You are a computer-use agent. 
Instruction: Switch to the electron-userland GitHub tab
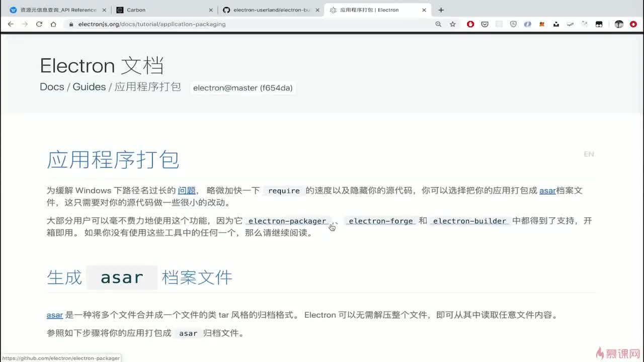[x=271, y=10]
